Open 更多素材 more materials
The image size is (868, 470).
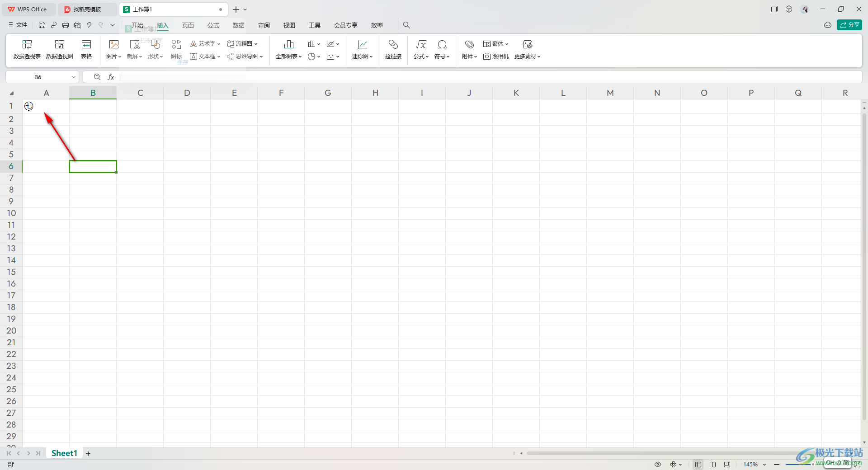[x=528, y=49]
